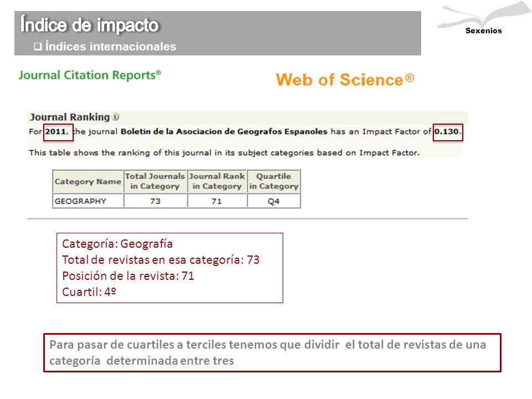Click the Journal Citation Reports logo
Screen dimensions: 532x399
[x=90, y=75]
